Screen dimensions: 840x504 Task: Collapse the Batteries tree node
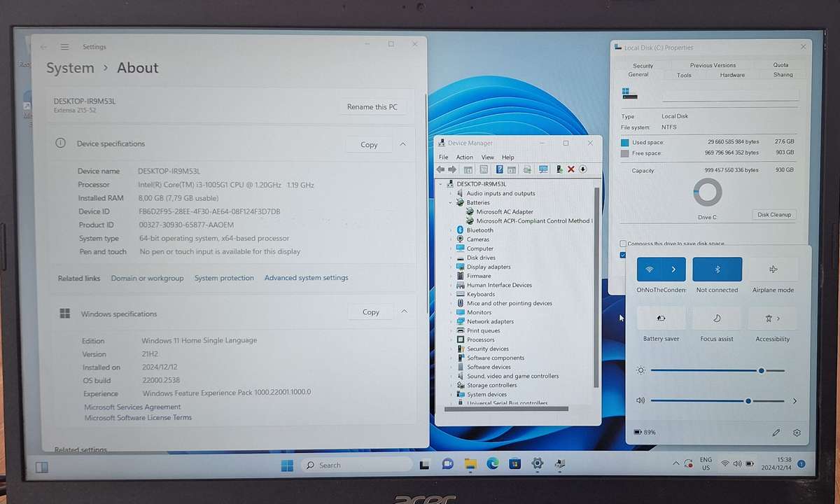click(x=451, y=202)
